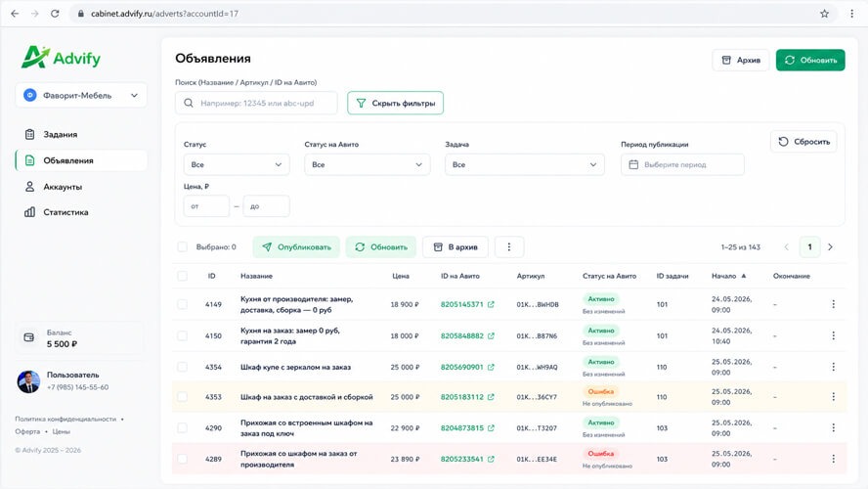Click the green Опубликовать button
The width and height of the screenshot is (868, 489).
click(297, 247)
